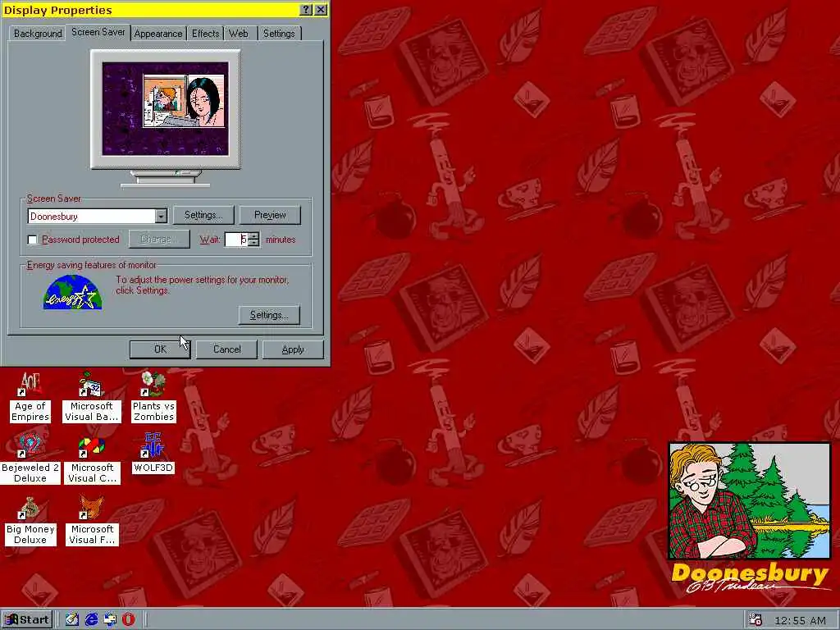Click the Wait minutes input field
The image size is (840, 630).
[237, 240]
